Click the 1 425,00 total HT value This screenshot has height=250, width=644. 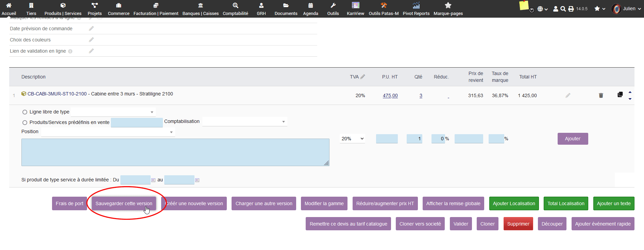point(527,95)
